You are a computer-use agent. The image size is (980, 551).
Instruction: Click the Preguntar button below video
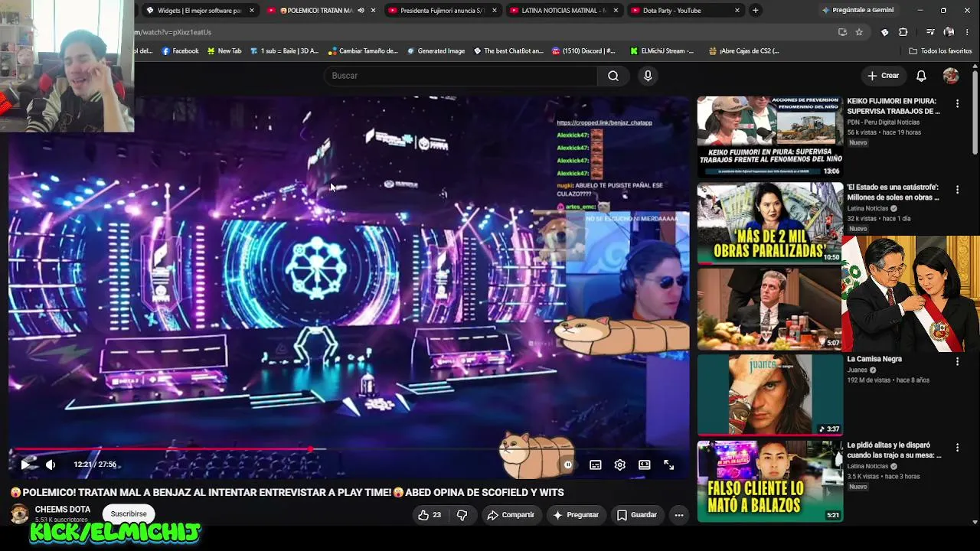coord(576,515)
